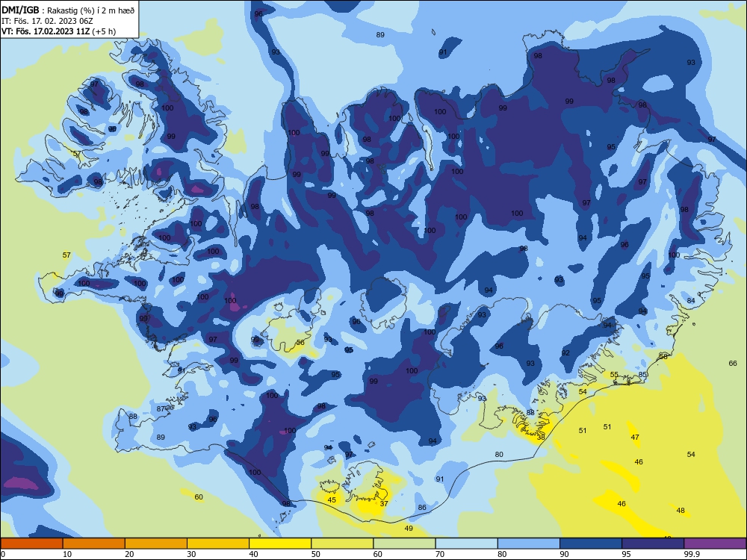747x560 pixels.
Task: Click the humidity value '47' on the map
Action: (x=635, y=437)
